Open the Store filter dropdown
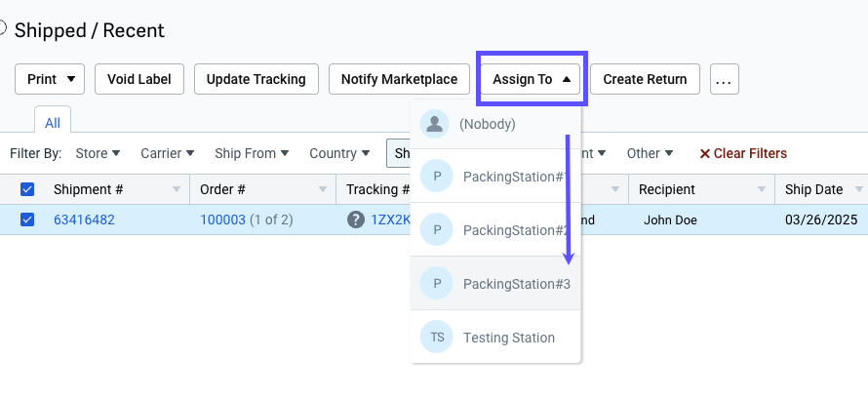 click(98, 153)
